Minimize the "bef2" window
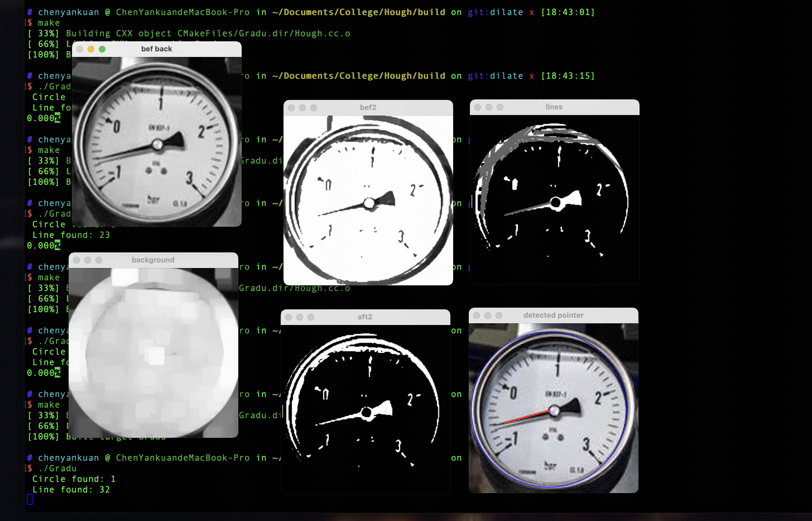The image size is (812, 521). pos(302,107)
